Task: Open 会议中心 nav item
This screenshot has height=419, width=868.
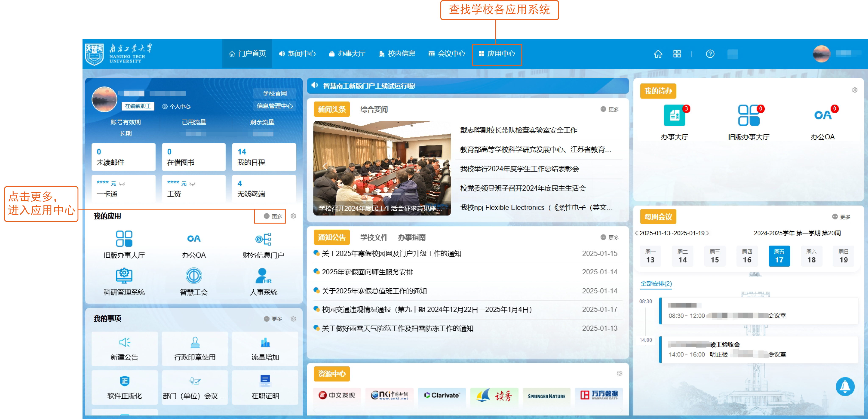Action: tap(447, 54)
